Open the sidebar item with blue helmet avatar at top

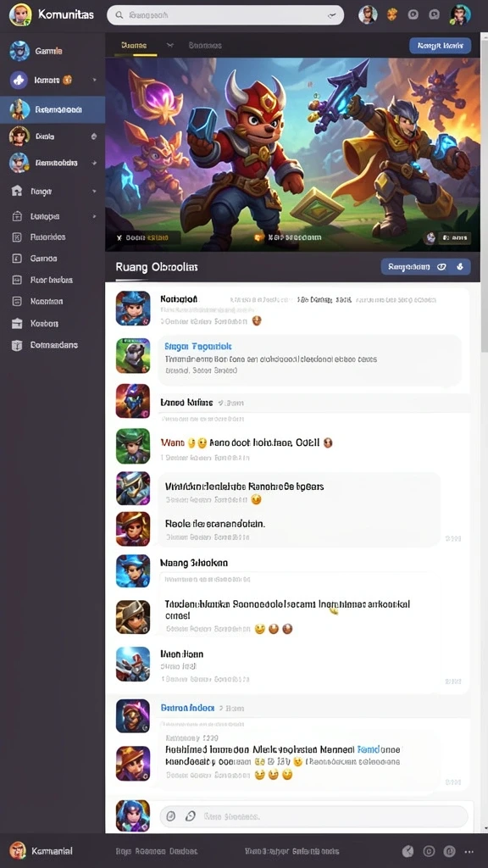[x=19, y=51]
